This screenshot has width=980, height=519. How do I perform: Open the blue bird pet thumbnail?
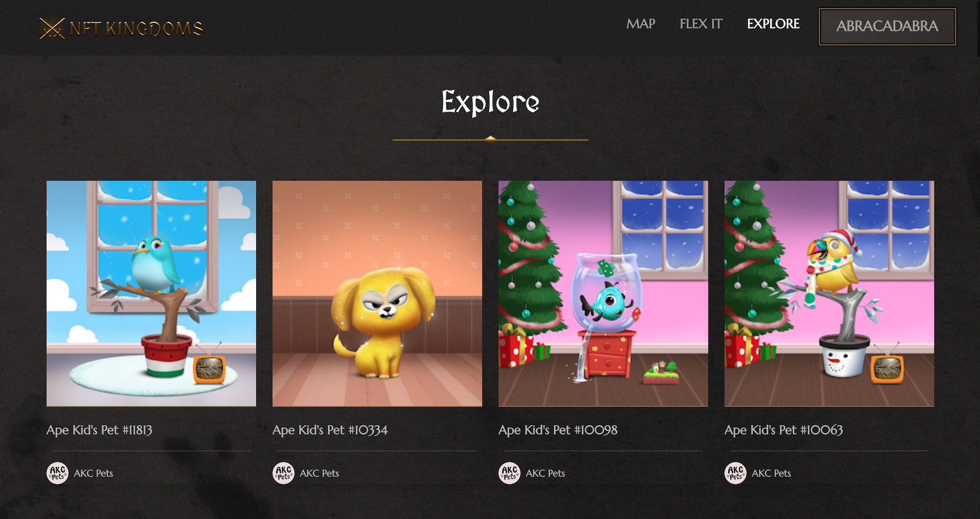click(x=151, y=293)
